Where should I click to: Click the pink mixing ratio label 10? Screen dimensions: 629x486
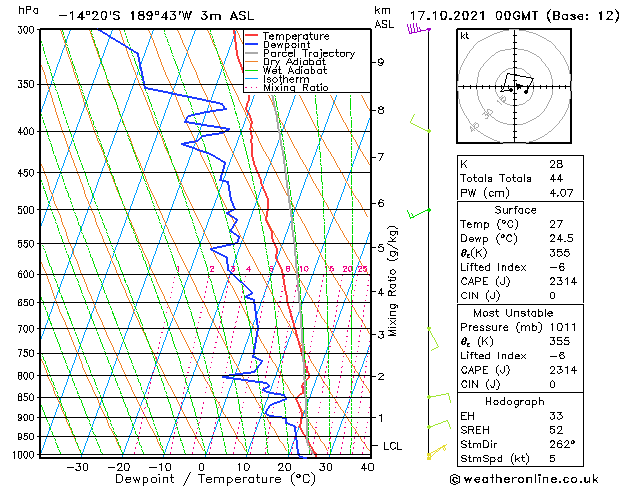(x=304, y=269)
